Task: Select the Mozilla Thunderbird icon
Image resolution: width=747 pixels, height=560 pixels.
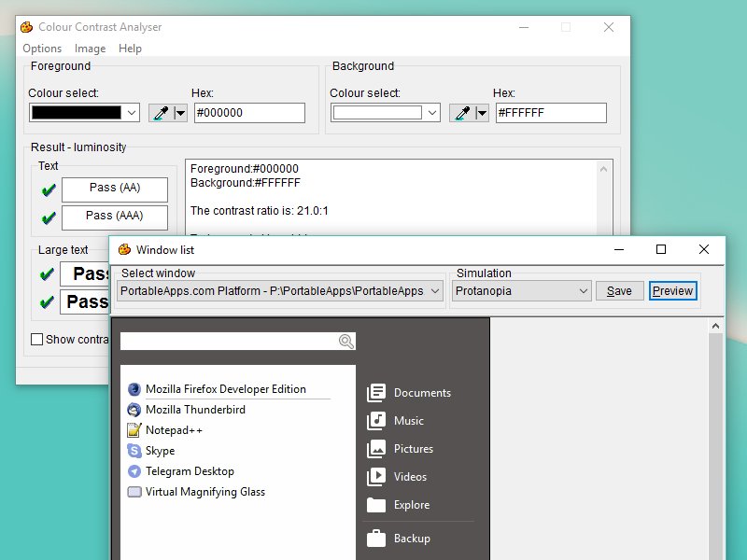Action: [x=134, y=410]
